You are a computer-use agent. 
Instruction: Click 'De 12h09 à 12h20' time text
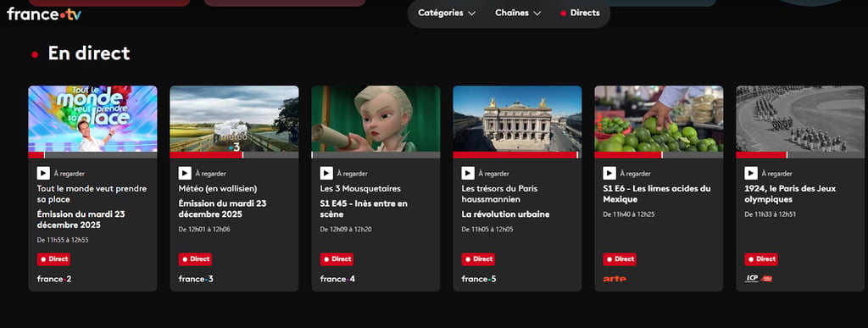(346, 229)
